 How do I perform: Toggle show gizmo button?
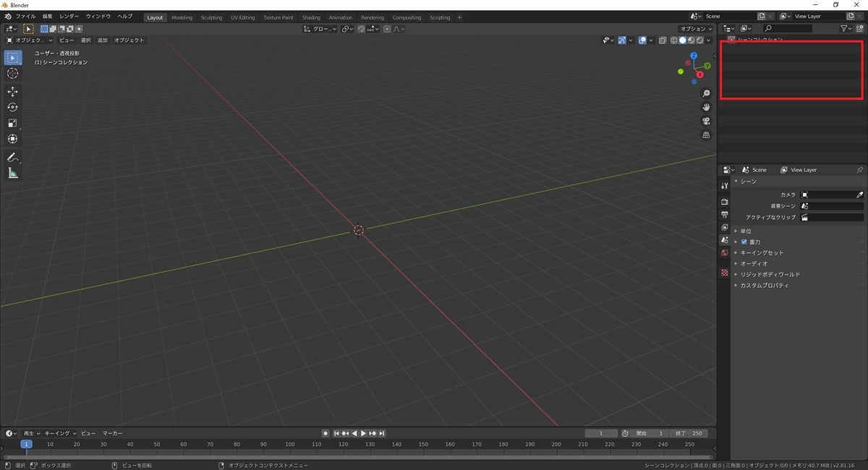pos(621,40)
